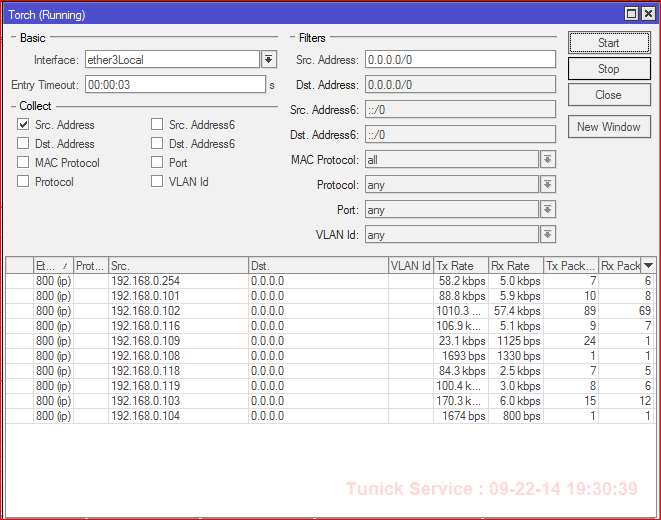Maximize the Torch window
Image resolution: width=661 pixels, height=520 pixels.
tap(631, 14)
